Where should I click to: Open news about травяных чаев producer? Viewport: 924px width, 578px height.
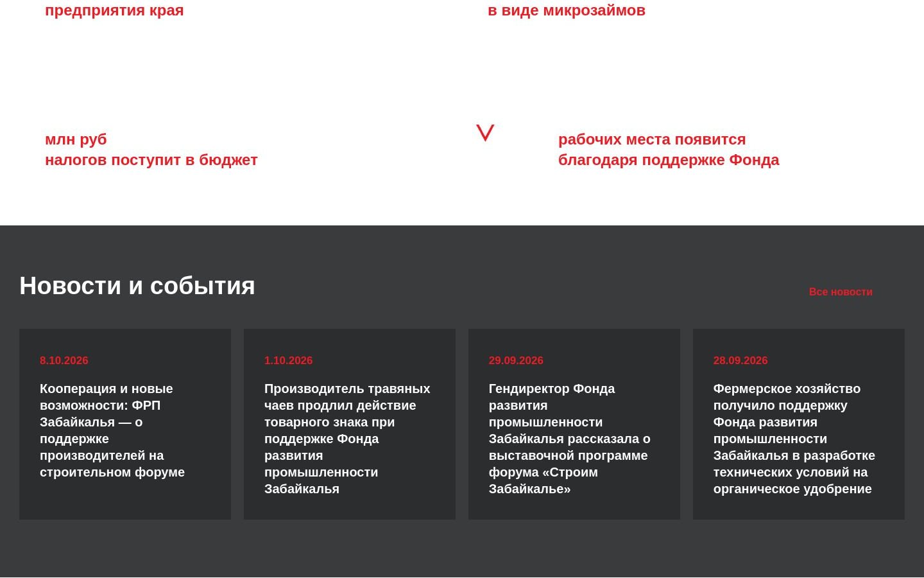click(x=350, y=424)
